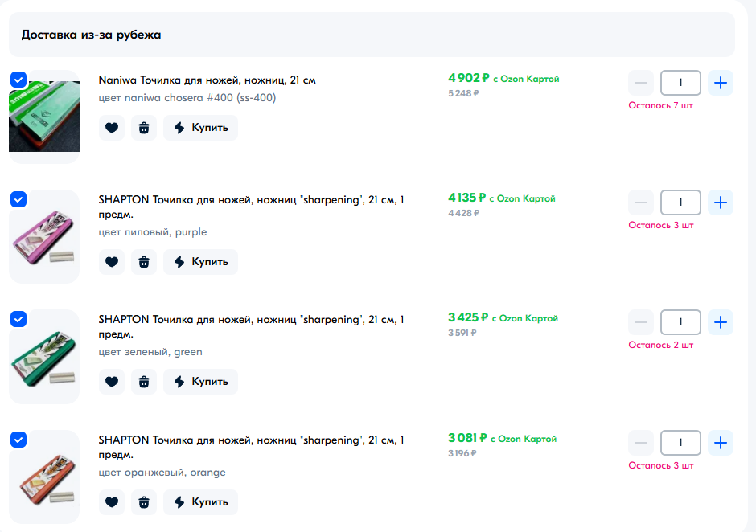Click quantity field of orange SHAPTON sharpener

coord(680,443)
